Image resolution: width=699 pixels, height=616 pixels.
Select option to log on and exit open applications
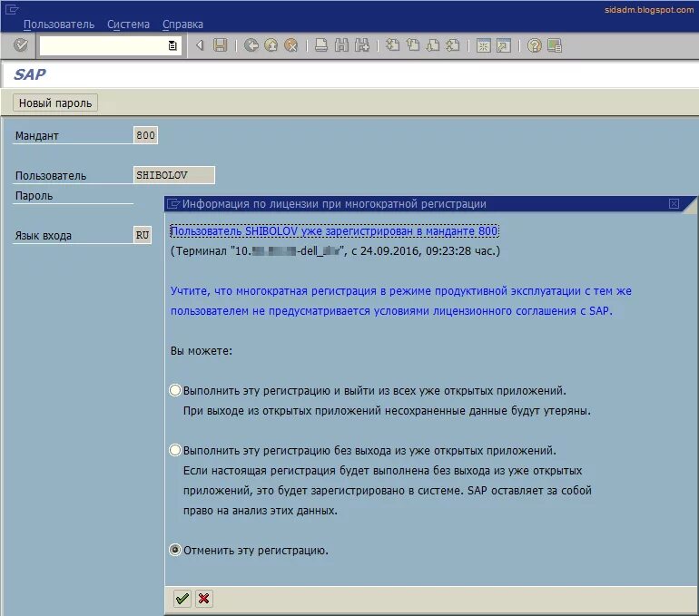pos(175,391)
